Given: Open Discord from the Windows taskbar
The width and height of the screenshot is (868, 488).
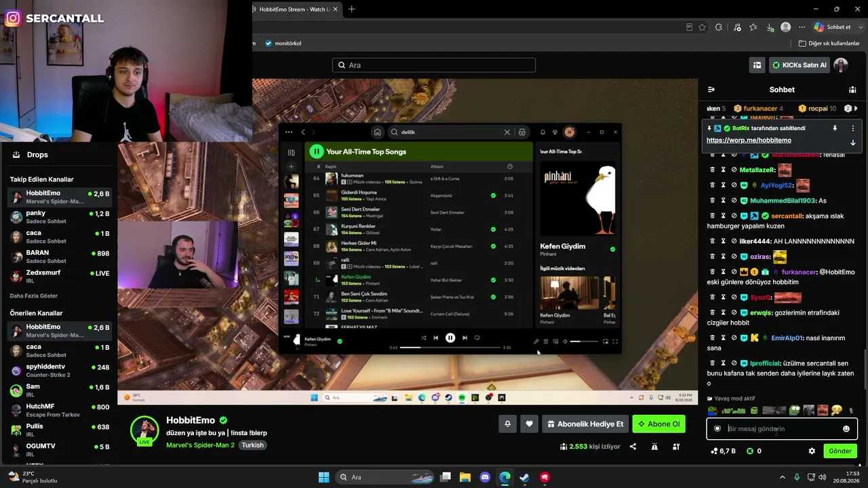Looking at the screenshot, I should click(x=485, y=477).
